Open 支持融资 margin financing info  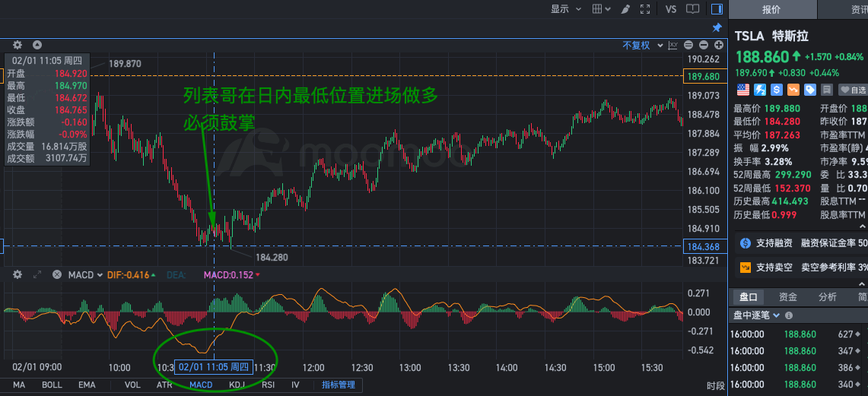pyautogui.click(x=774, y=242)
